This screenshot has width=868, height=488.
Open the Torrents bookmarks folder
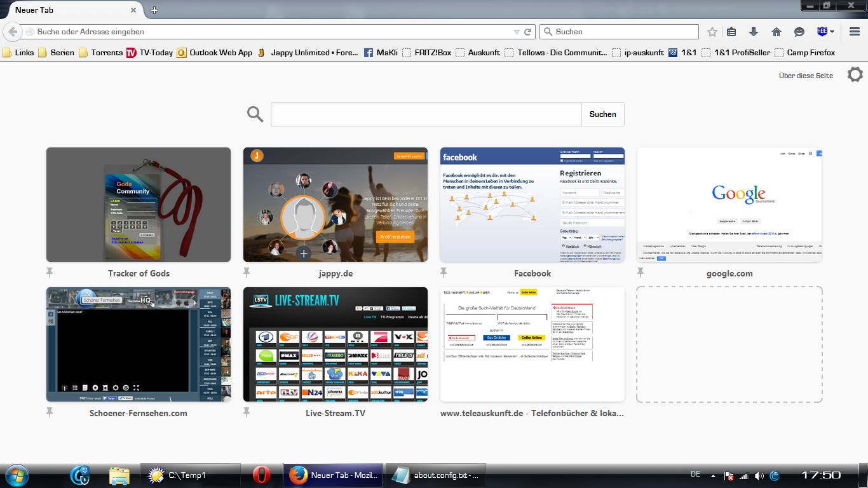pyautogui.click(x=100, y=53)
